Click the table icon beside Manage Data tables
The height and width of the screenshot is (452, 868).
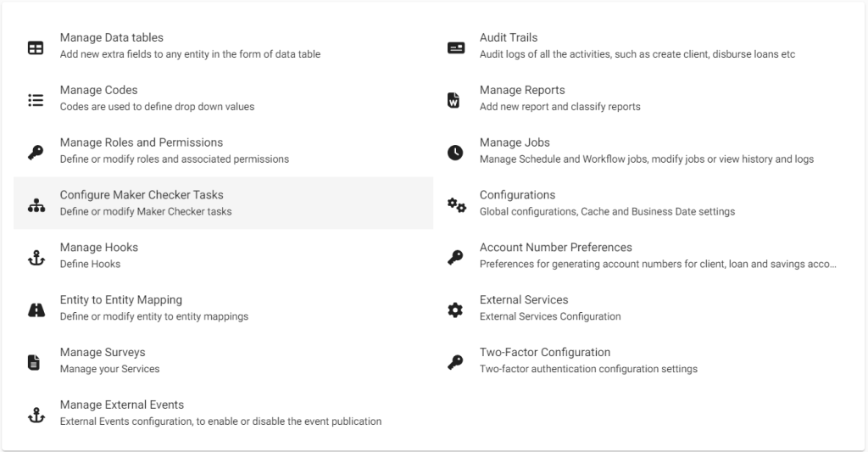click(36, 48)
